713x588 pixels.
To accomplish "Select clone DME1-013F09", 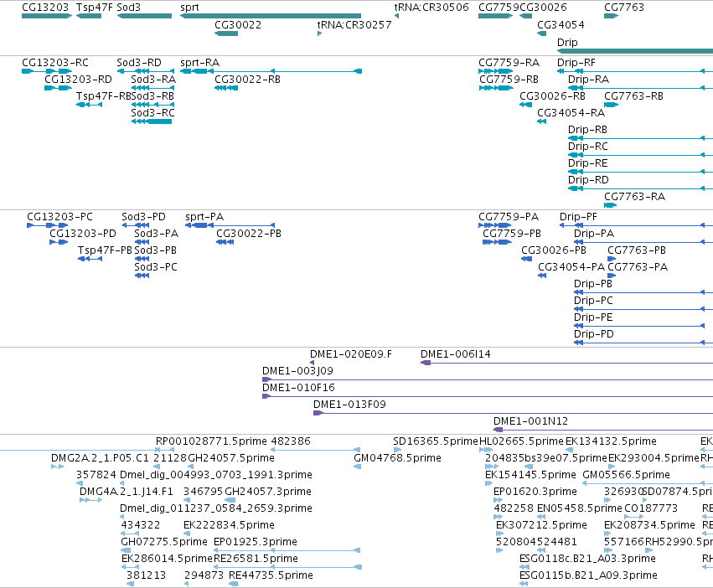I will click(349, 405).
